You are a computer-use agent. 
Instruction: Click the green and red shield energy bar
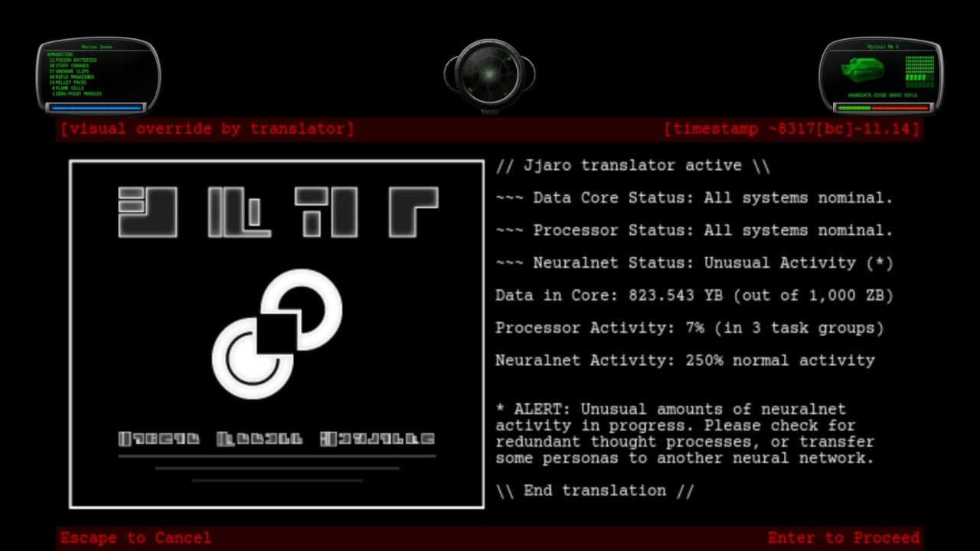click(882, 108)
